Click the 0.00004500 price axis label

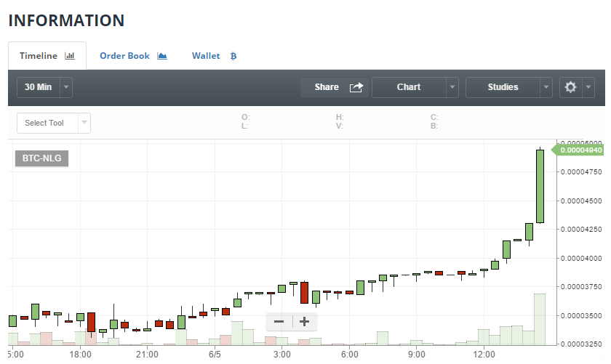click(581, 201)
